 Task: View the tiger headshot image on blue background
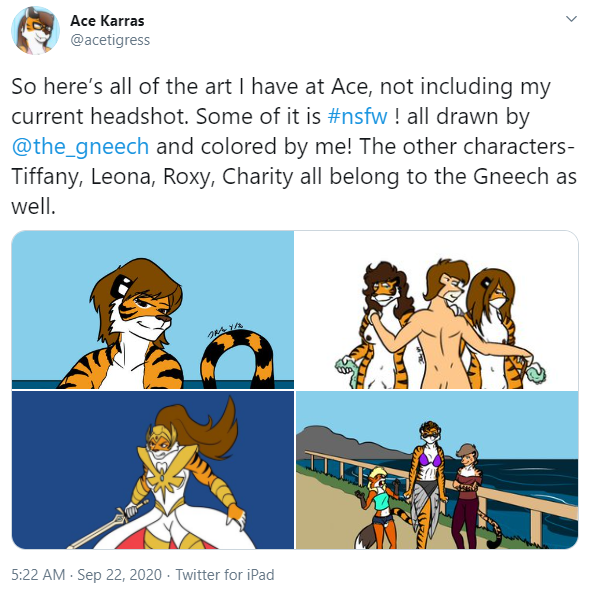click(153, 310)
